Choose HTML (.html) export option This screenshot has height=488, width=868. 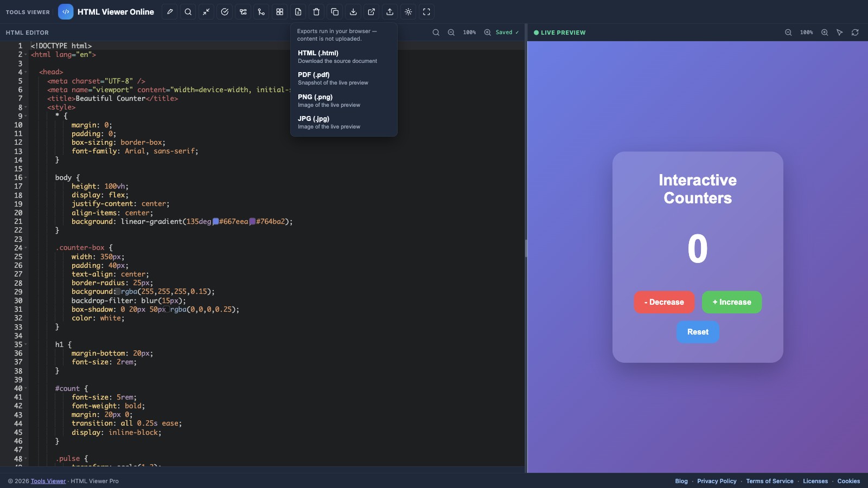pyautogui.click(x=344, y=57)
